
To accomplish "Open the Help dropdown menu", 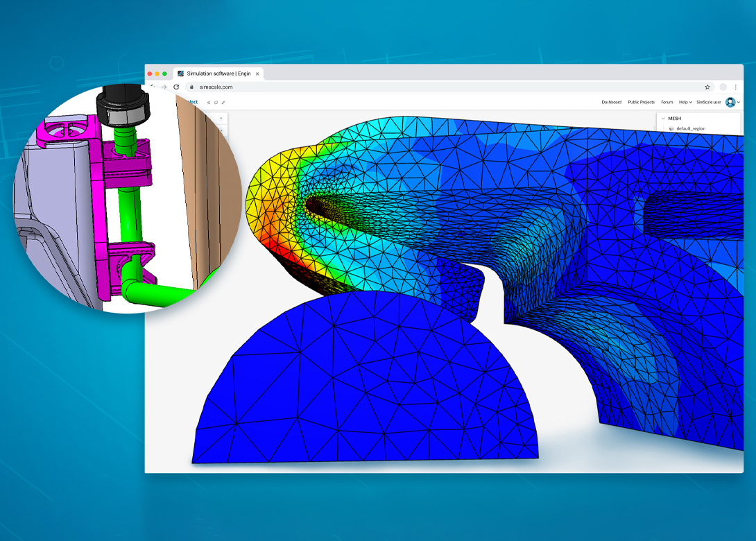I will [685, 102].
